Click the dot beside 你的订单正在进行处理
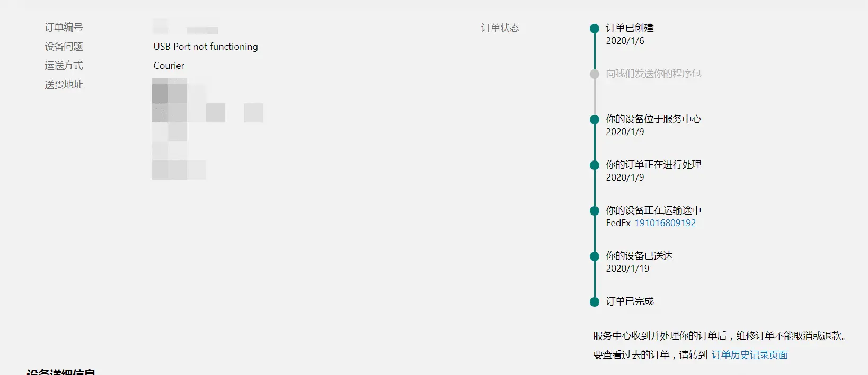Viewport: 868px width, 375px height. coord(595,165)
